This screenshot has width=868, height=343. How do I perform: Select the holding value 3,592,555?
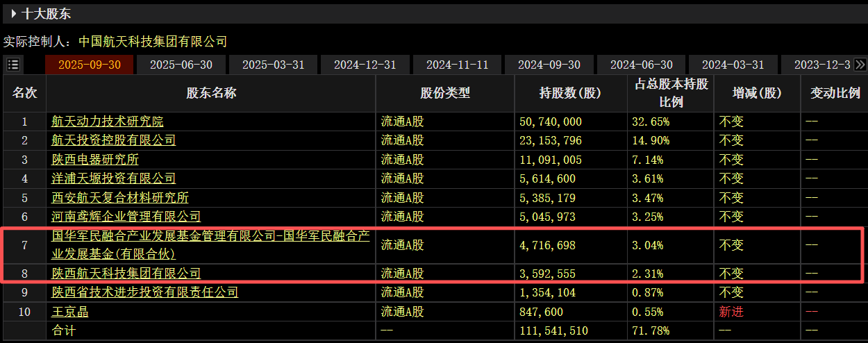coord(548,274)
